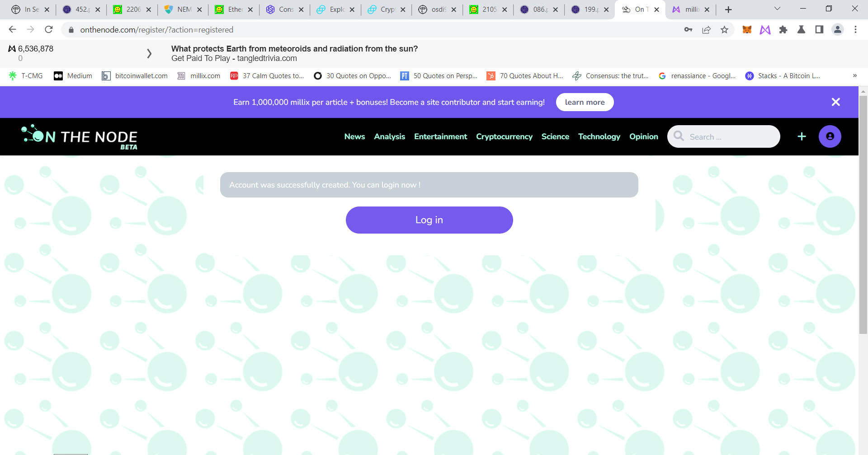Open the Analysis section
Image resolution: width=868 pixels, height=455 pixels.
389,136
